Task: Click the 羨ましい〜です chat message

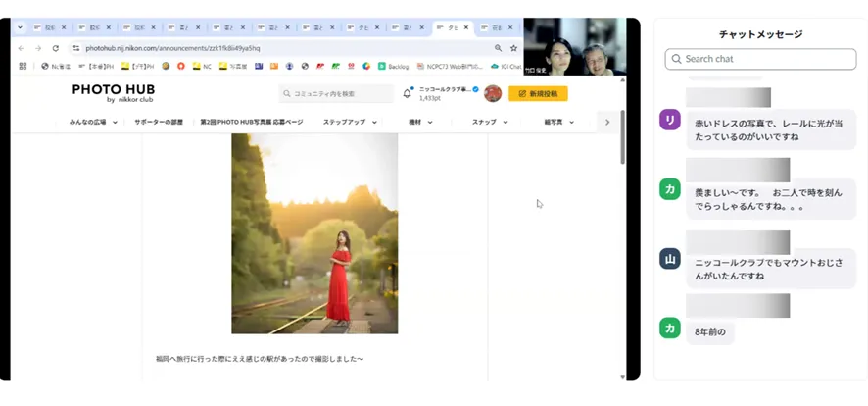Action: point(771,199)
